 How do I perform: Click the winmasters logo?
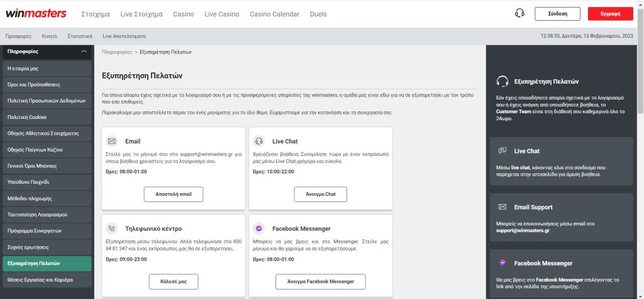point(36,14)
